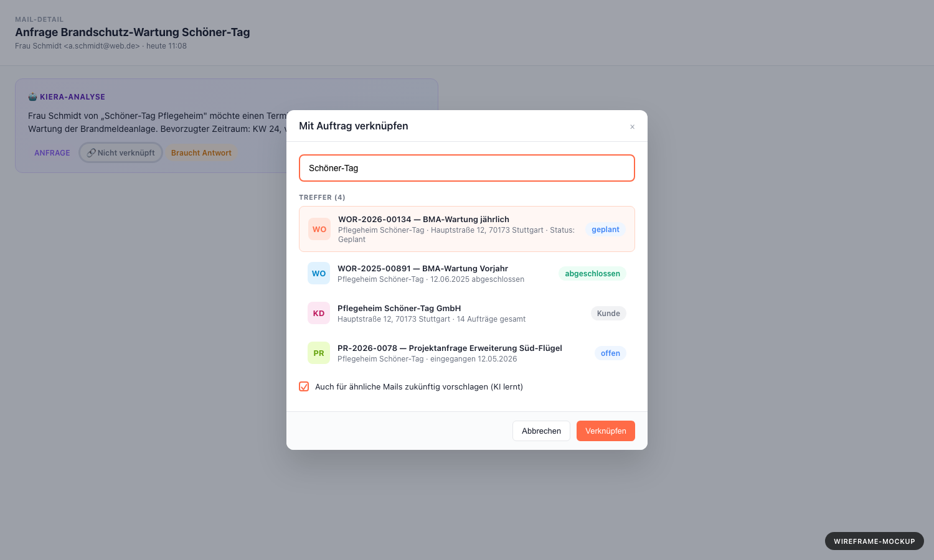934x560 pixels.
Task: Choose WOR-2025-00891 — BMA-Wartung Vorjahr result
Action: (467, 273)
